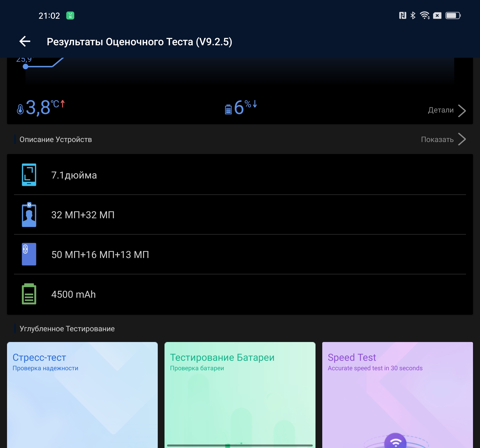
Task: Click the battery drop percentage icon
Action: click(228, 109)
